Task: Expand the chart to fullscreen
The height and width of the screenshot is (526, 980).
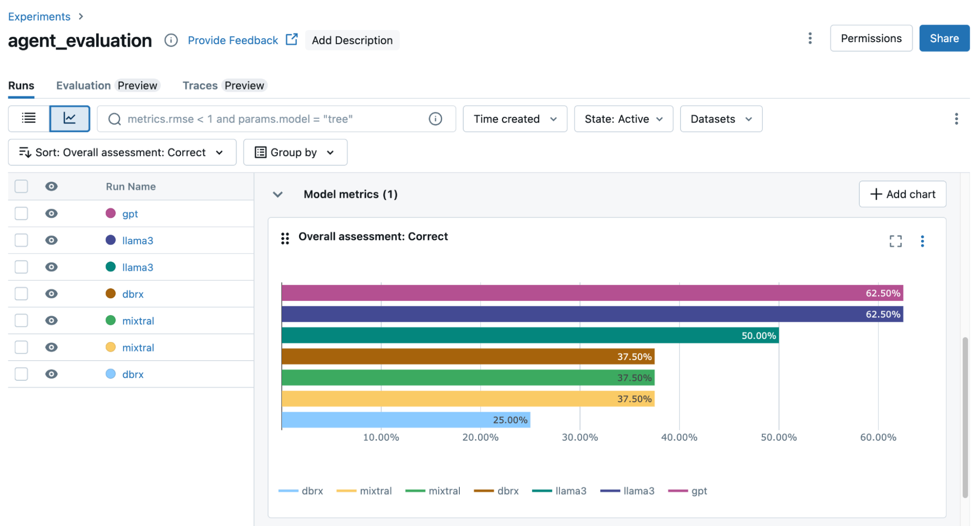Action: point(895,241)
